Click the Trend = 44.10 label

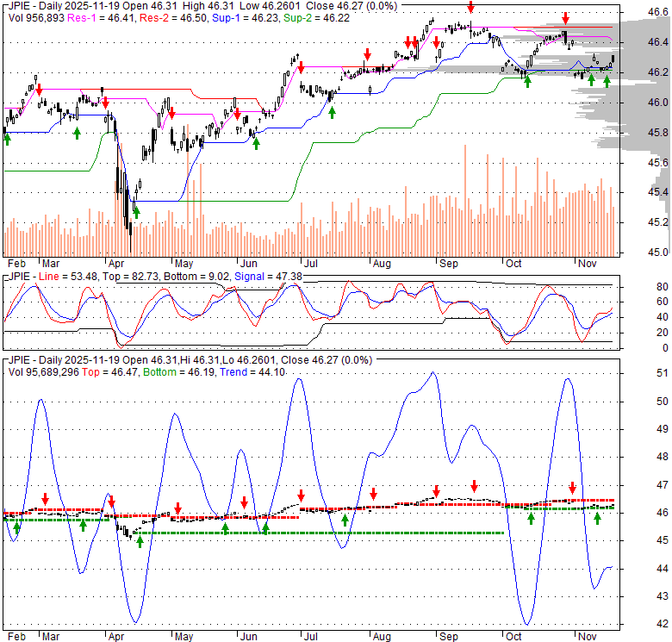[252, 372]
